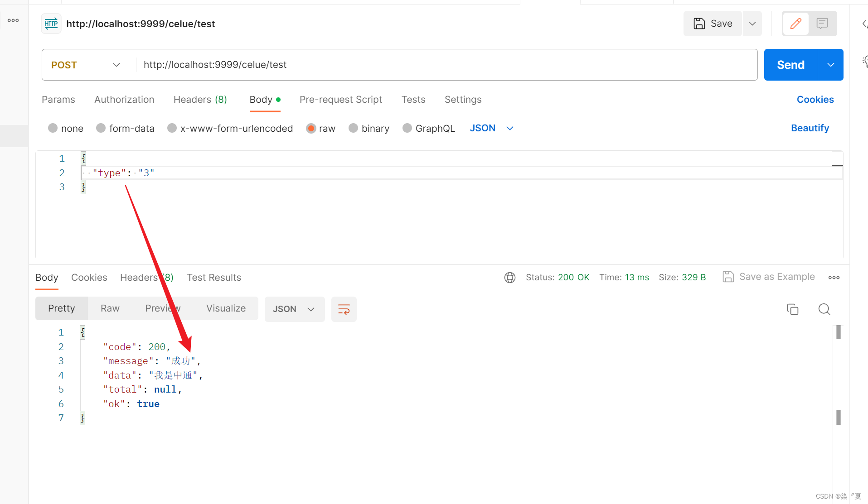Open the request Settings tab
The height and width of the screenshot is (504, 868).
tap(463, 100)
